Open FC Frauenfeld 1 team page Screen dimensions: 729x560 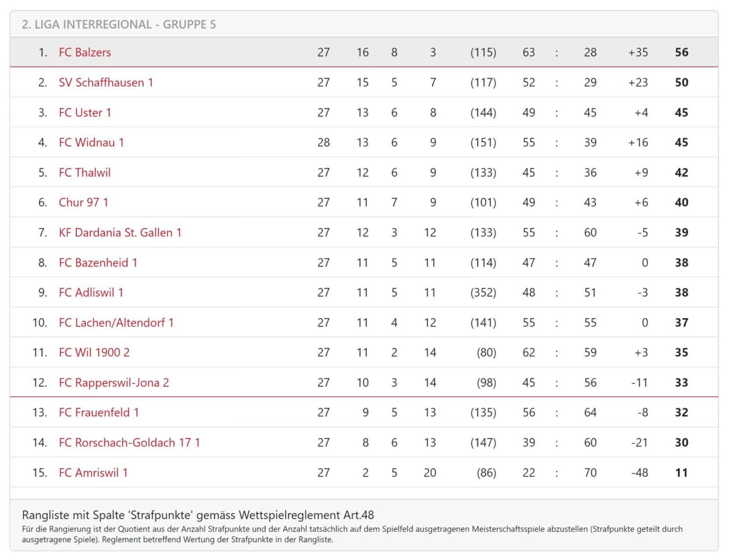tap(99, 413)
